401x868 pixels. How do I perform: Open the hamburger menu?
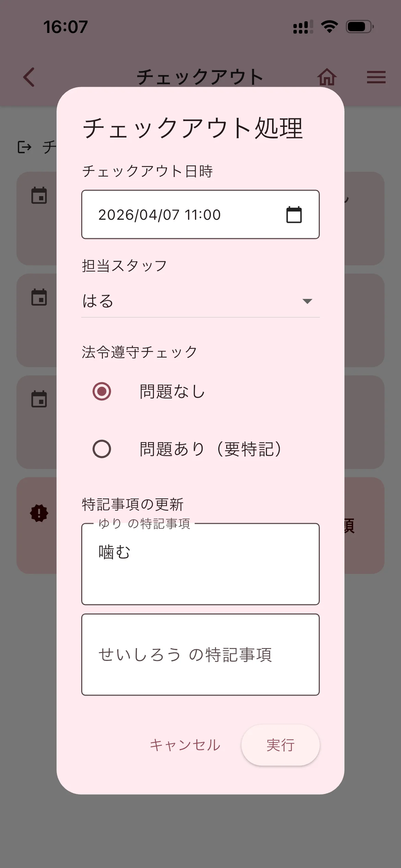[x=376, y=77]
